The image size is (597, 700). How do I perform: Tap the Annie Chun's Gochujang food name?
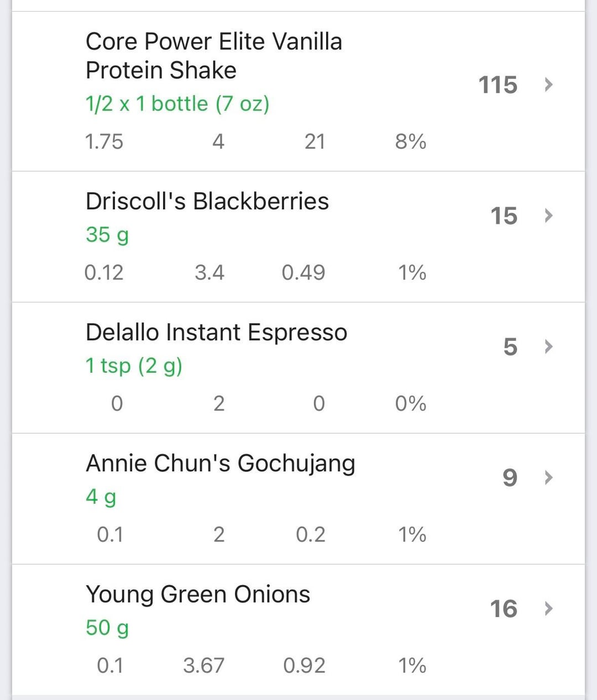coord(220,463)
